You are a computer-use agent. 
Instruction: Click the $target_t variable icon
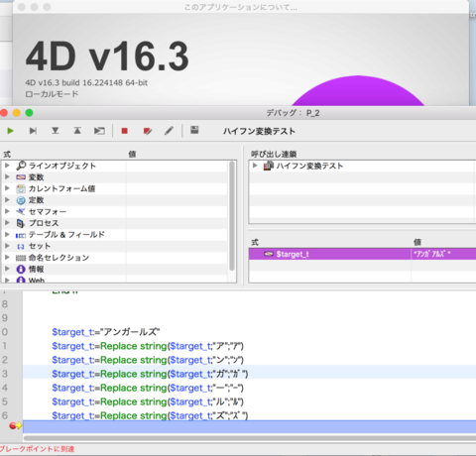(269, 254)
